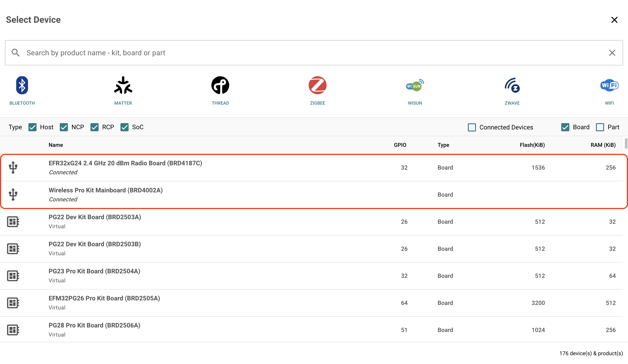This screenshot has width=628, height=364.
Task: Filter devices by Zigbee icon
Action: click(317, 85)
